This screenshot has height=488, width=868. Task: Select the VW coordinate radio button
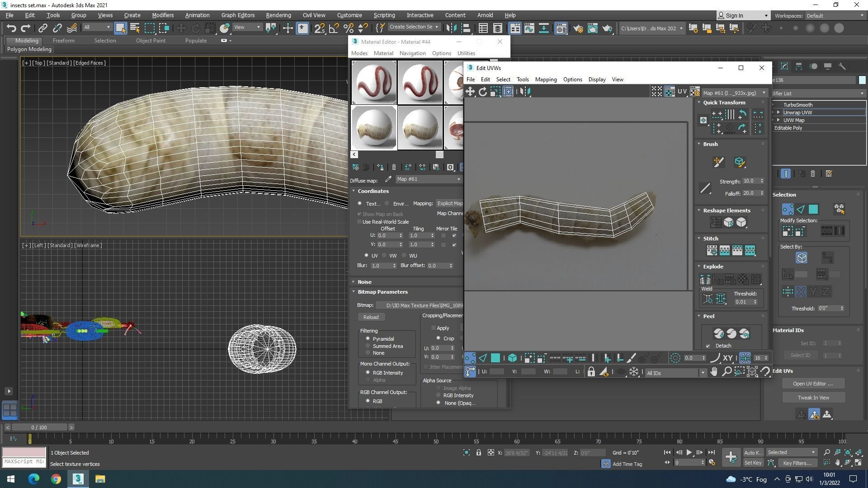[384, 256]
